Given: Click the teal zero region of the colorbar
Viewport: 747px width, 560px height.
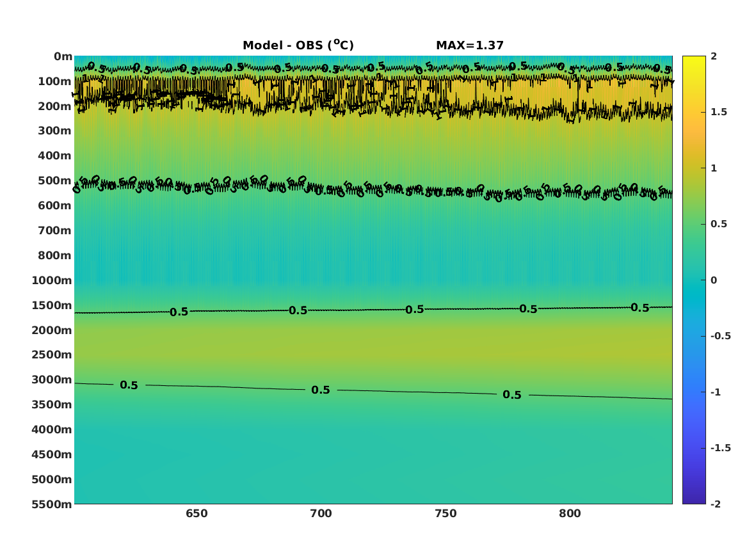Looking at the screenshot, I should (694, 280).
